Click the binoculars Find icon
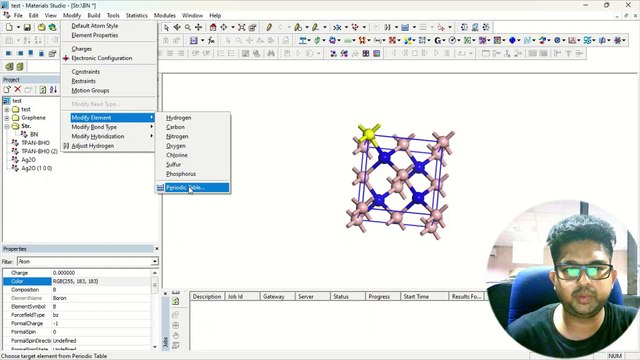The height and width of the screenshot is (360, 640). coord(271,53)
